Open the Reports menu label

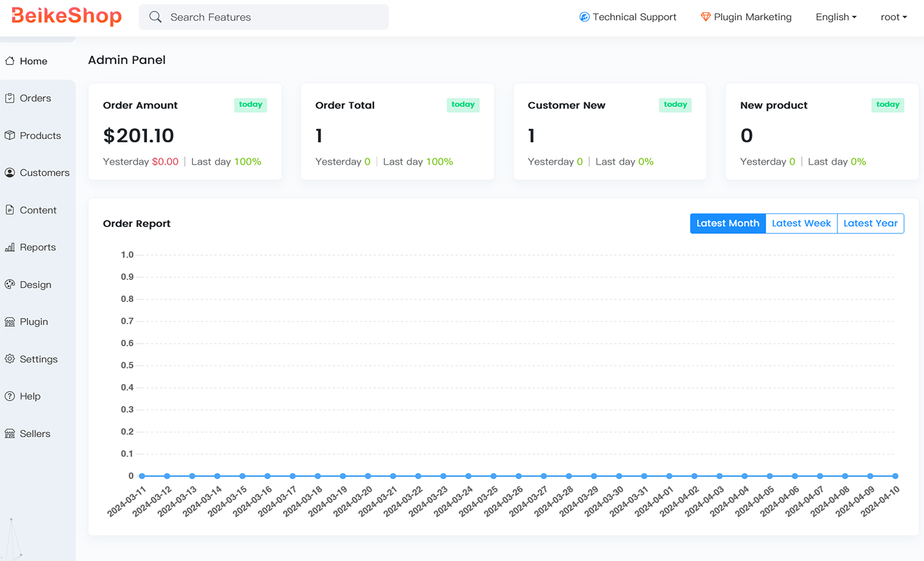click(x=38, y=247)
